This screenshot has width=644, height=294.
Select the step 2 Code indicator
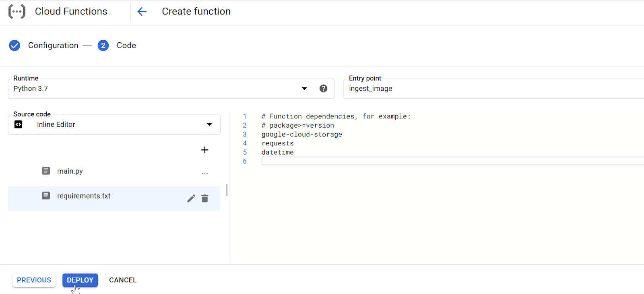pyautogui.click(x=103, y=46)
